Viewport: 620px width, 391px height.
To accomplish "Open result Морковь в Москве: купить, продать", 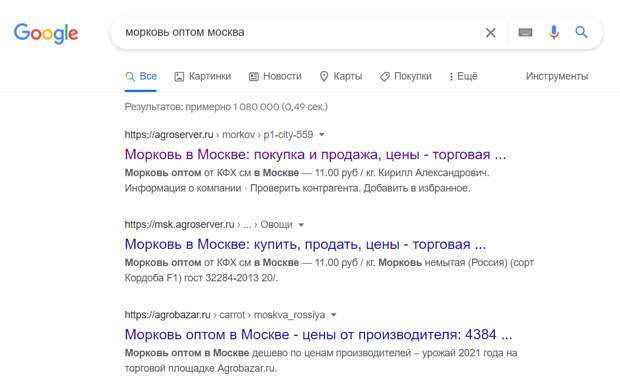I will pos(305,244).
